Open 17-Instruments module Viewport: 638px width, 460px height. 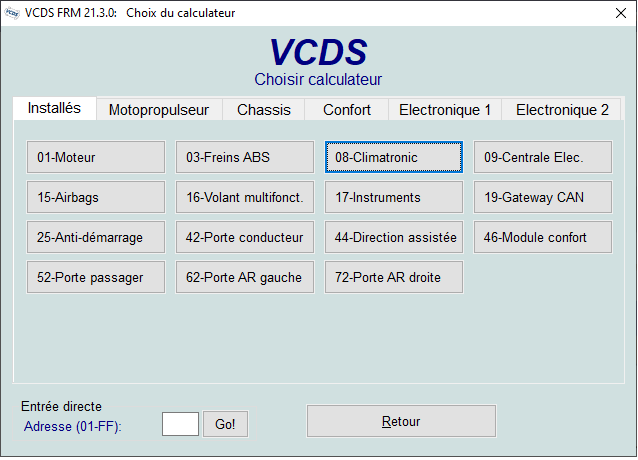tap(394, 197)
